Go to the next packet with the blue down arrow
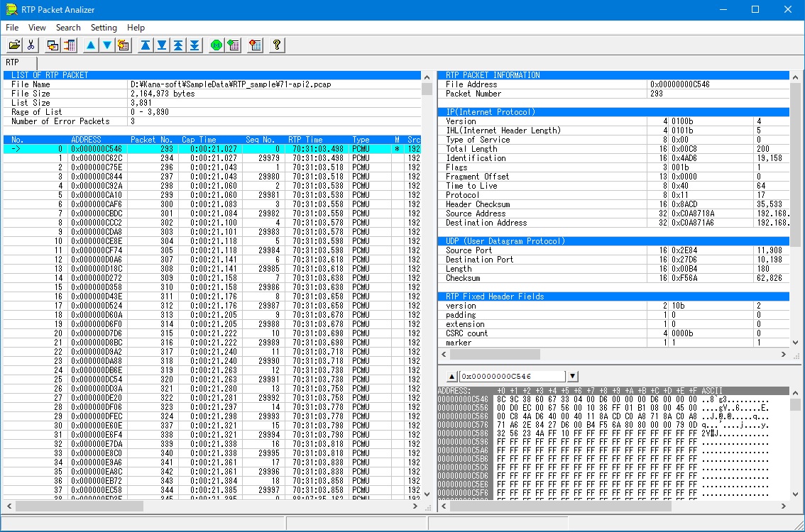 coord(107,45)
